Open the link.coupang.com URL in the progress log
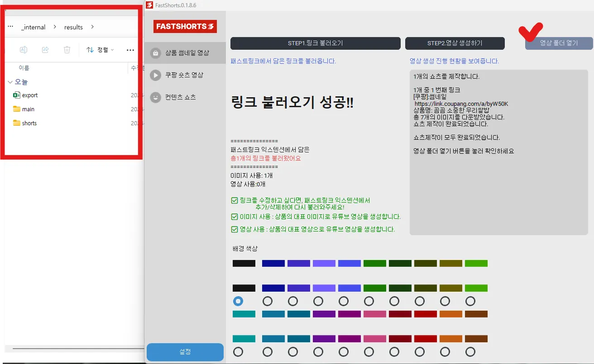The width and height of the screenshot is (594, 364). tap(461, 104)
